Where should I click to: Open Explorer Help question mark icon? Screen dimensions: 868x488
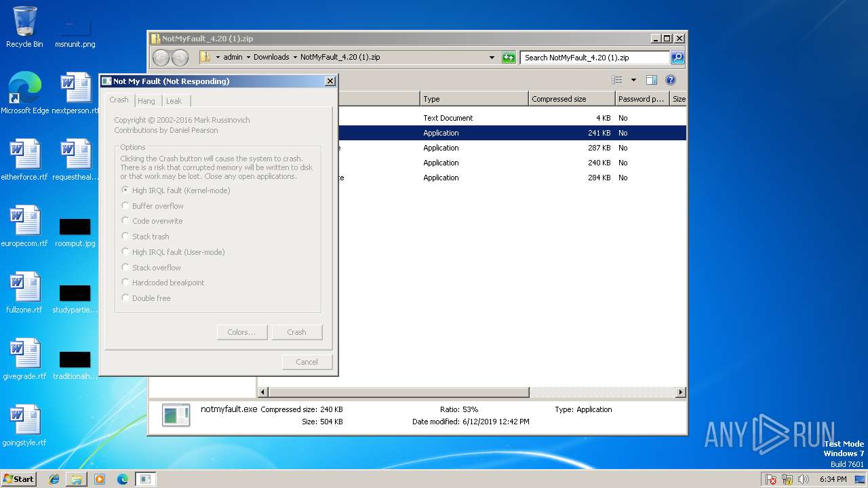[x=671, y=80]
